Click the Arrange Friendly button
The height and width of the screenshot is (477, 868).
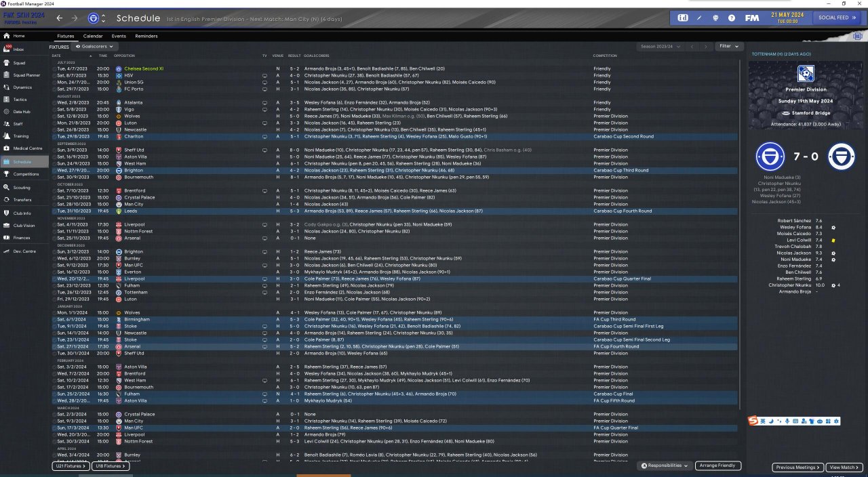pos(718,466)
